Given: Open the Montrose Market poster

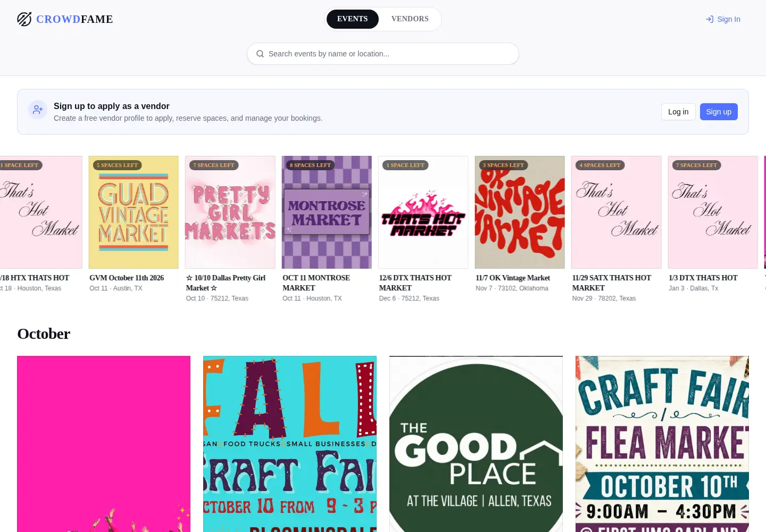Looking at the screenshot, I should 327,212.
